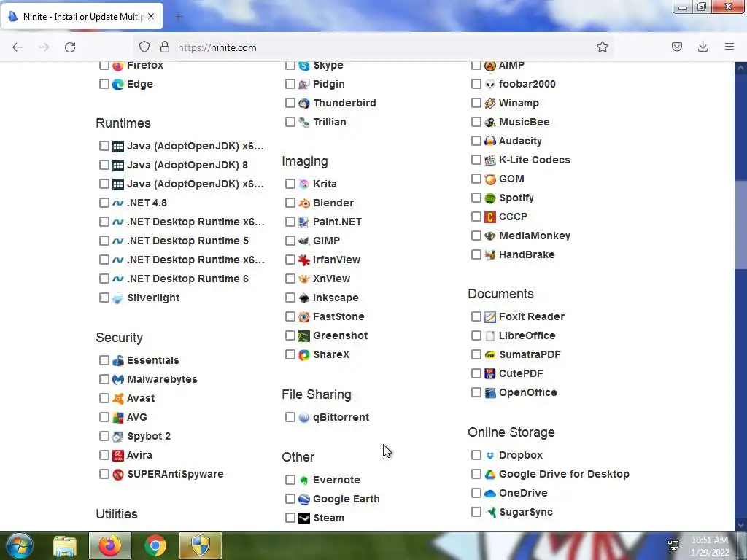Click the Spotify logo icon
This screenshot has width=747, height=560.
coord(489,198)
